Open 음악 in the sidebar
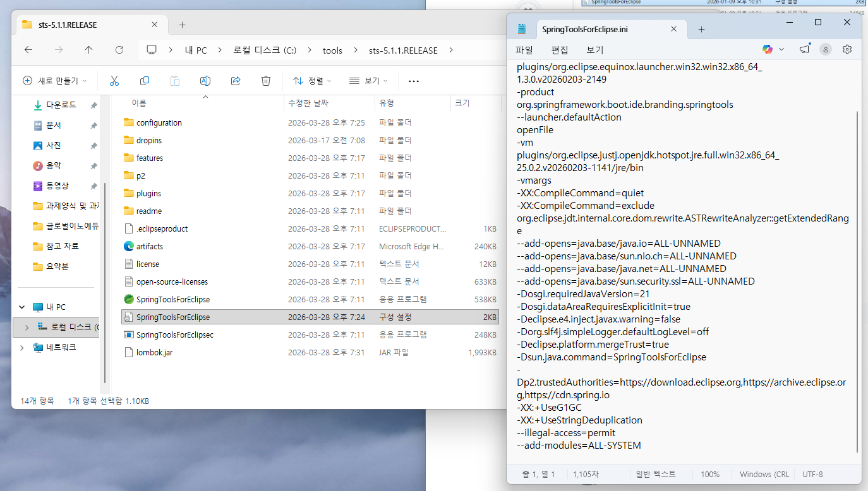 pos(54,165)
